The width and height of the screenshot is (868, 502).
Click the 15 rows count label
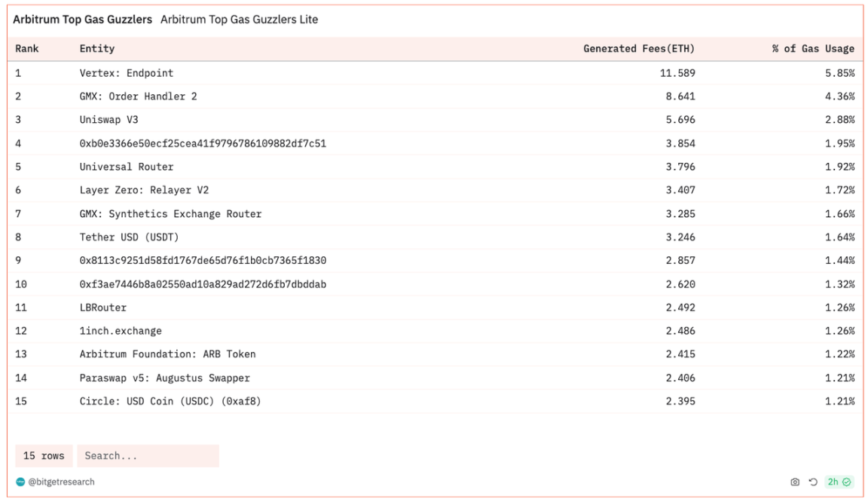pyautogui.click(x=43, y=456)
